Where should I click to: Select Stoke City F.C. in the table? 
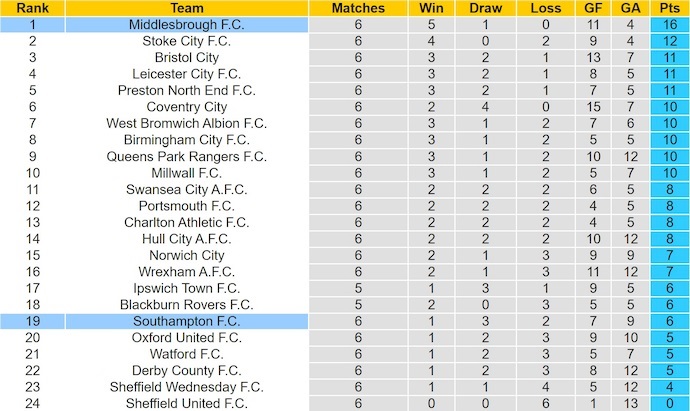click(185, 41)
